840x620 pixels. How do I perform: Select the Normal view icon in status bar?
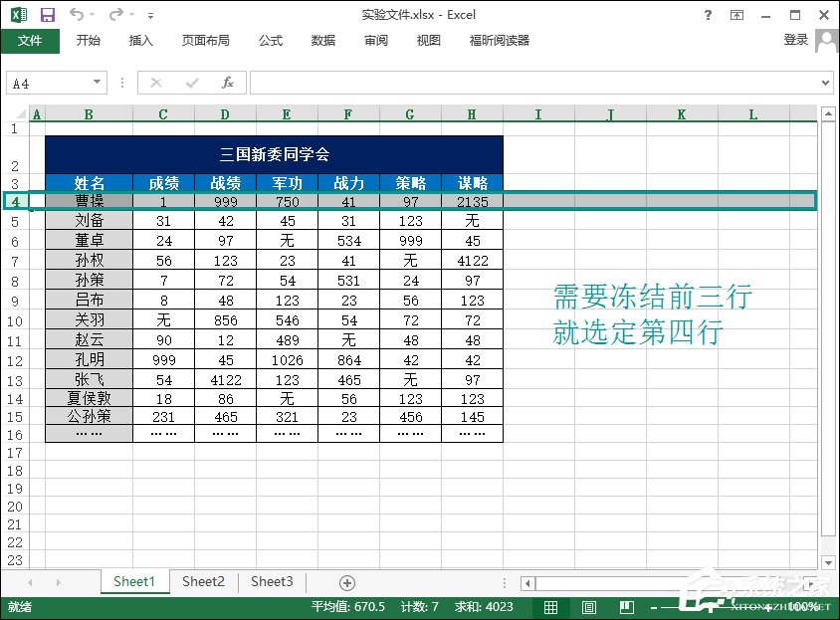tap(550, 607)
